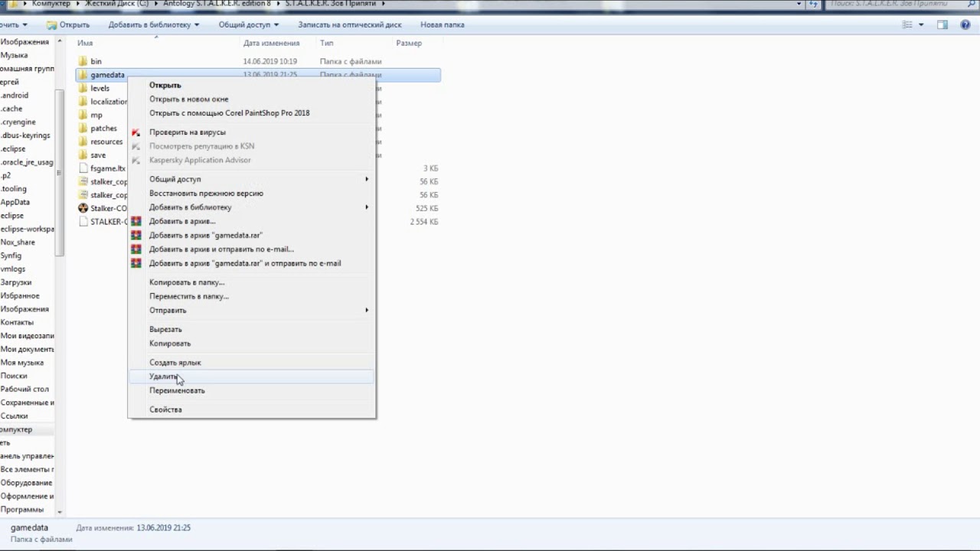Open view options dropdown arrow

pos(921,24)
